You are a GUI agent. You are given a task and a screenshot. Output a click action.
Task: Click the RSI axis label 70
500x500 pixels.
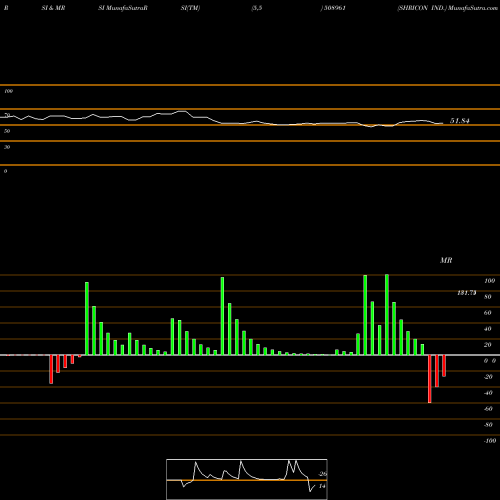(x=7, y=115)
